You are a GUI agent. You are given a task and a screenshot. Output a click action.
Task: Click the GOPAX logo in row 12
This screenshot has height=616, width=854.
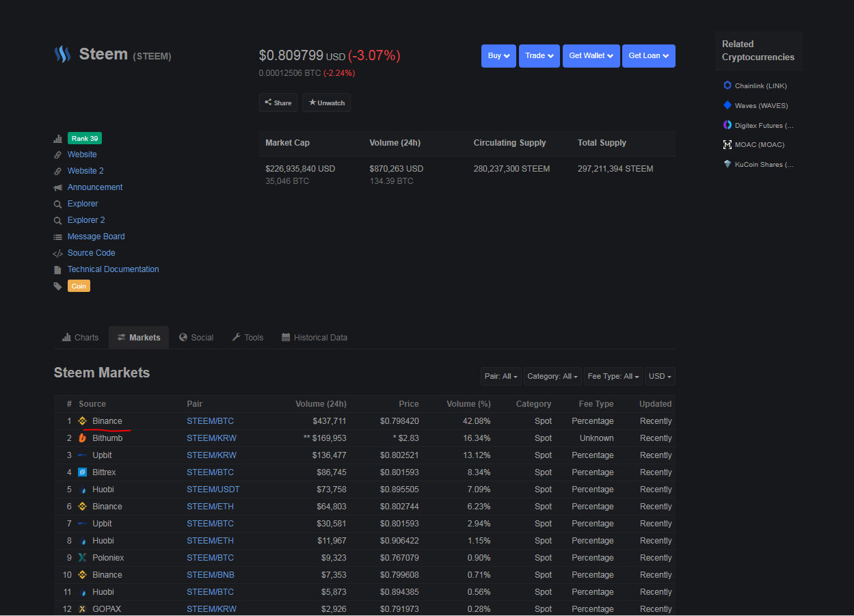(x=82, y=609)
